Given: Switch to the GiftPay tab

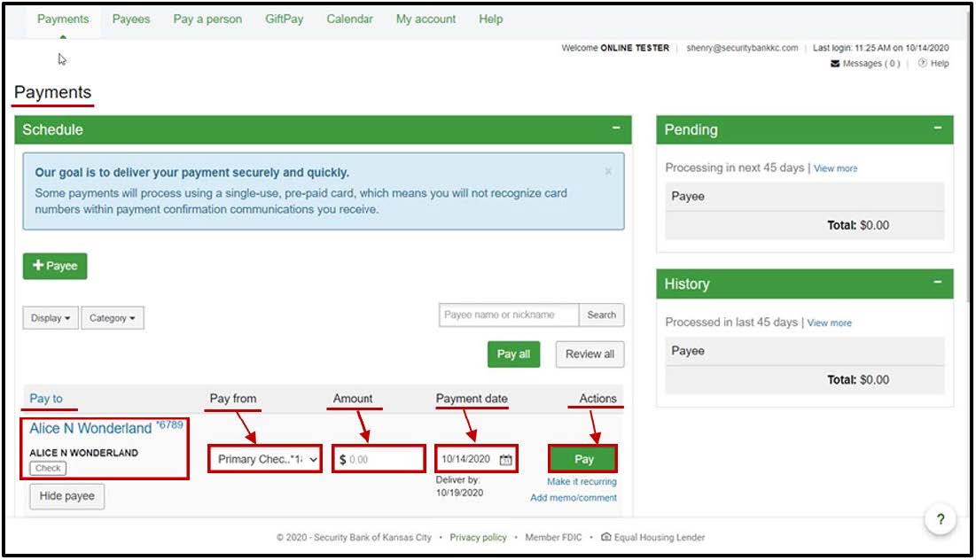Looking at the screenshot, I should tap(285, 19).
